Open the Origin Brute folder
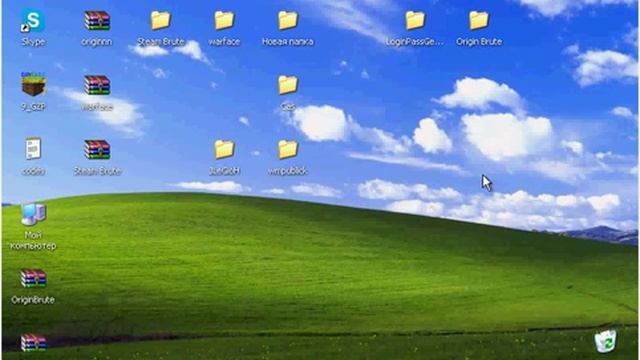640x360 pixels. (x=479, y=20)
